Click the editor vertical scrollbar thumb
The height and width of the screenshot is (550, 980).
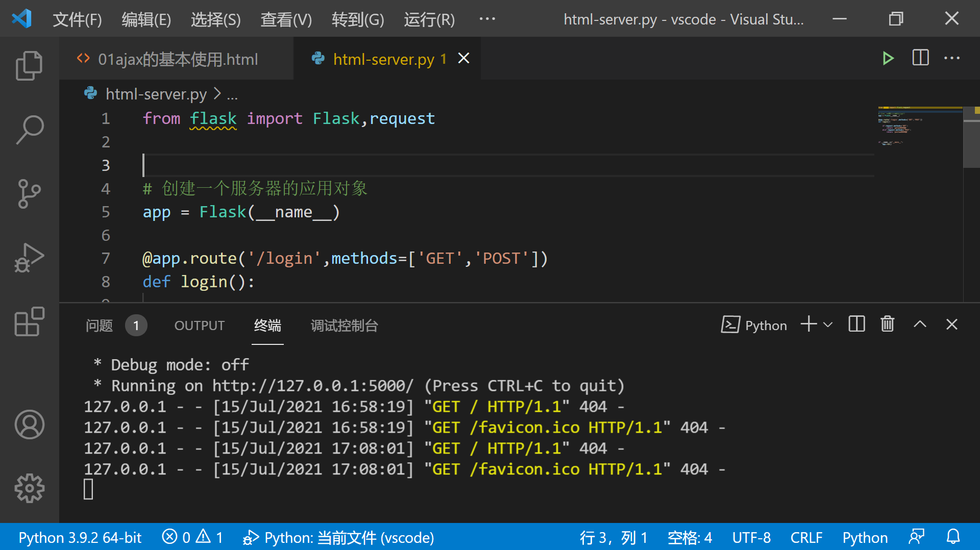(971, 137)
